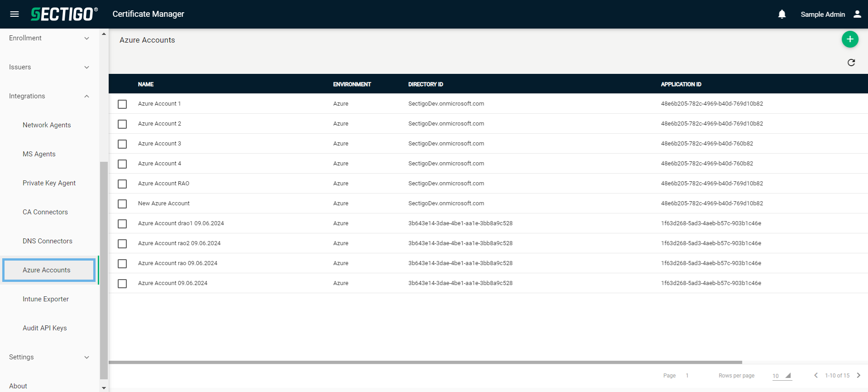Click the Page number field

(687, 376)
